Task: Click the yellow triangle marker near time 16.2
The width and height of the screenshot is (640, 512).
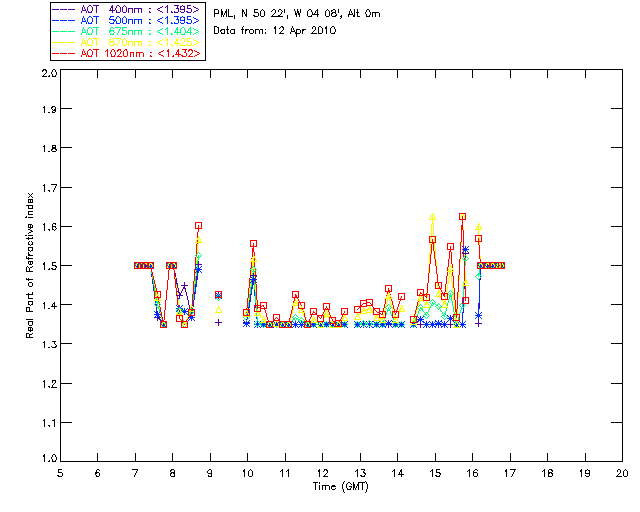Action: 479,227
